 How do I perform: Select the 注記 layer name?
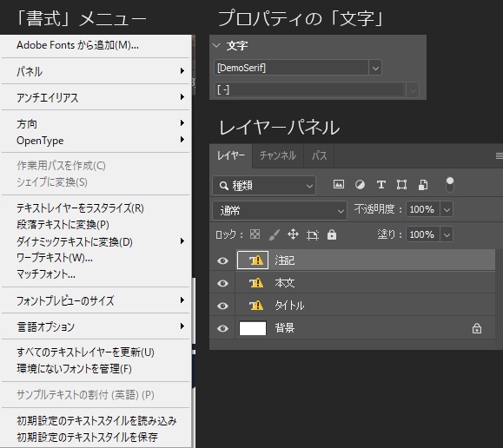click(x=285, y=260)
